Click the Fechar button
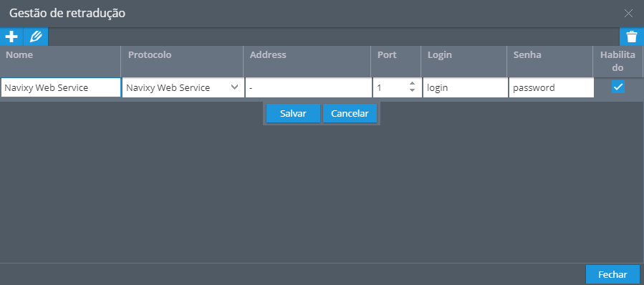The width and height of the screenshot is (644, 285). (612, 274)
